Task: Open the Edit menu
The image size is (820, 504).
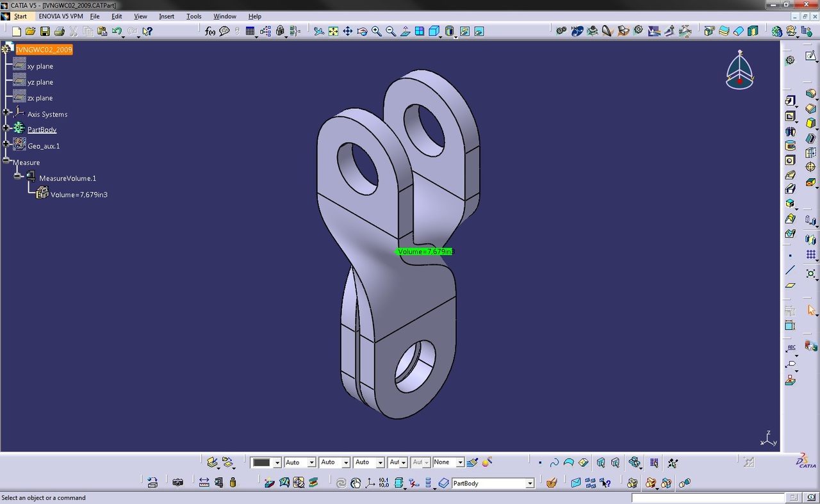Action: click(117, 16)
